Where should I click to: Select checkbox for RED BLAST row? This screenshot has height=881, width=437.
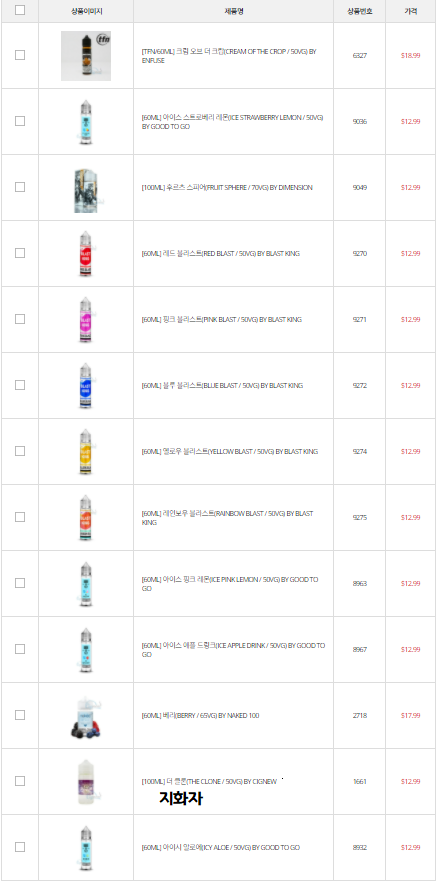point(20,253)
